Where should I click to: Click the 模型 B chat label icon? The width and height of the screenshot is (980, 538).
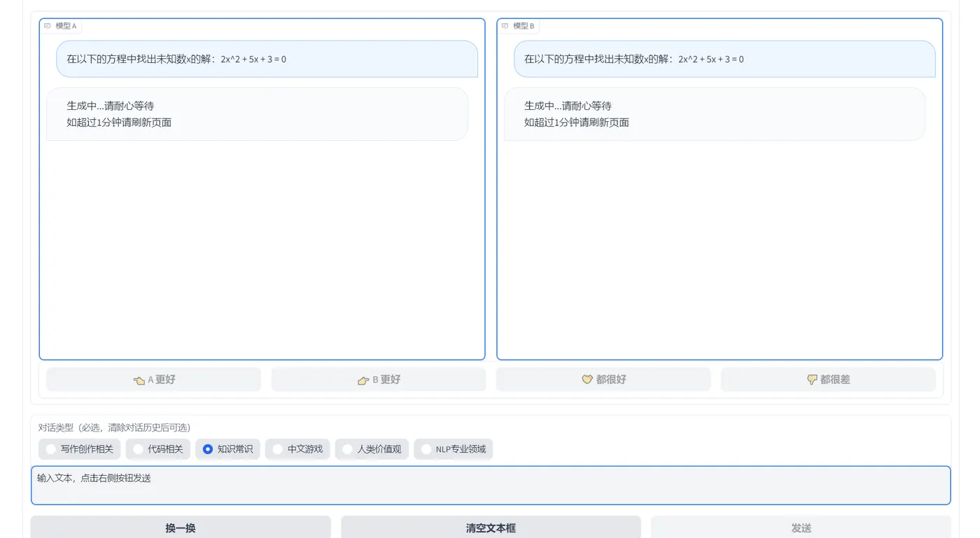(505, 26)
